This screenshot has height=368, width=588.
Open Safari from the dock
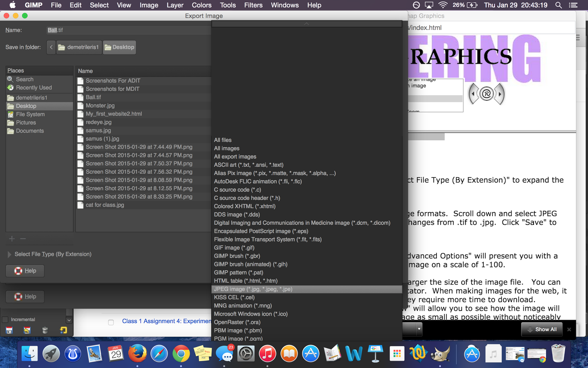(x=159, y=354)
